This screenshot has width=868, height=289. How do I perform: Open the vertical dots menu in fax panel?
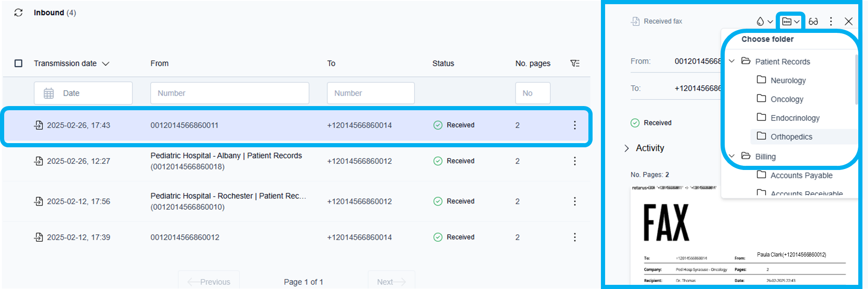coord(831,21)
